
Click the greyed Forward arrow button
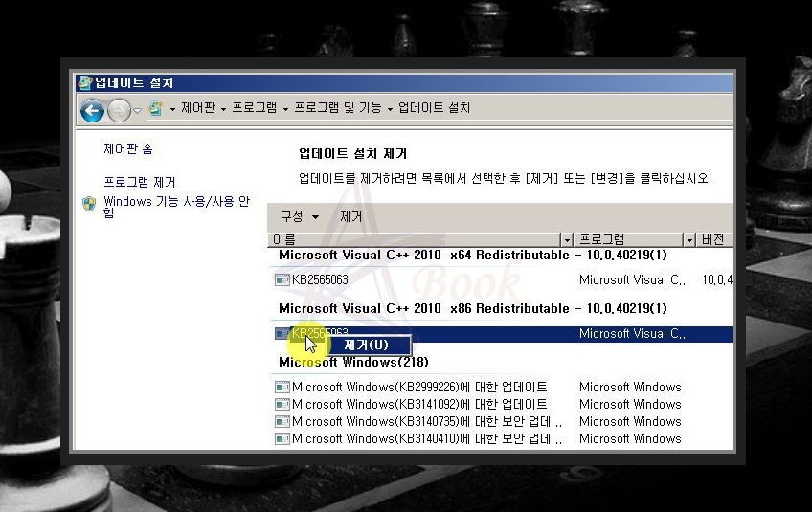119,110
